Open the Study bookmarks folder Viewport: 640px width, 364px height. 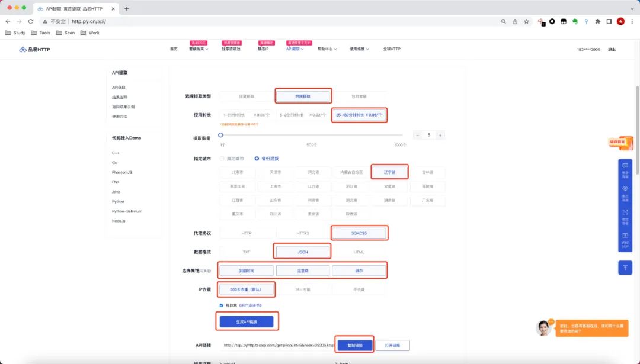[15, 33]
